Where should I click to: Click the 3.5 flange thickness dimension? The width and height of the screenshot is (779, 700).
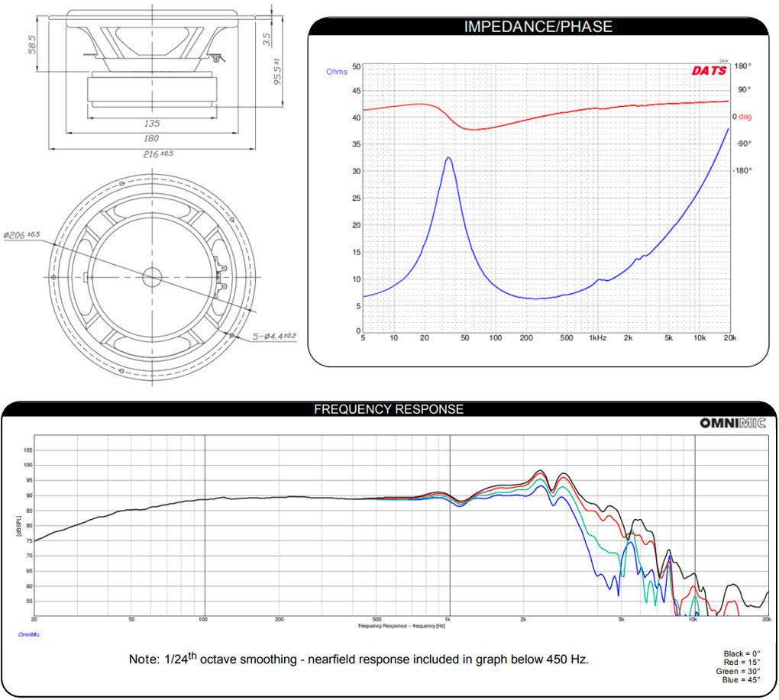[x=267, y=39]
